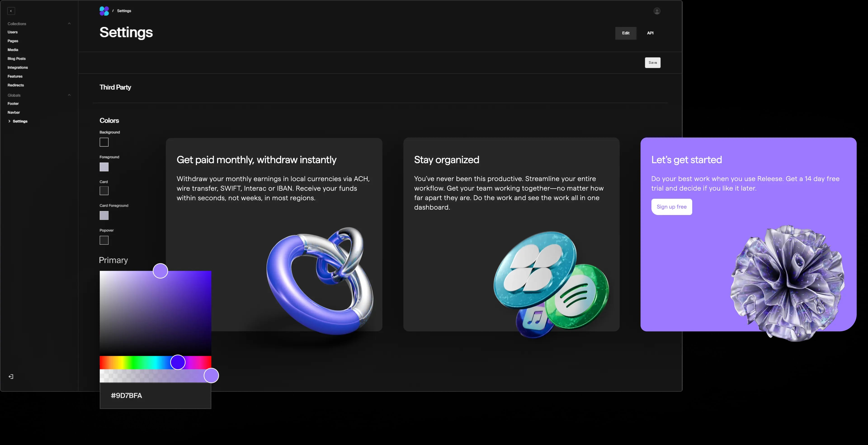This screenshot has width=868, height=445.
Task: Click the logout icon in the sidebar
Action: click(11, 376)
